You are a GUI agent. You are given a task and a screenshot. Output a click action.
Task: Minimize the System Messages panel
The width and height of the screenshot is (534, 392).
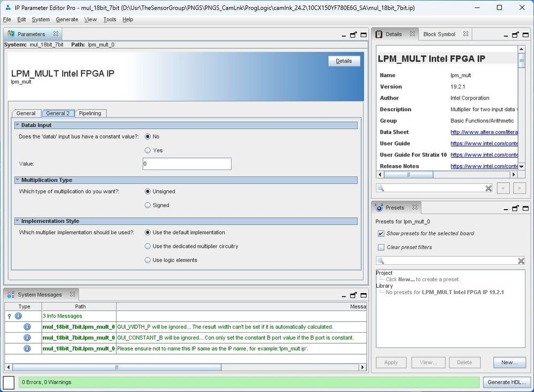pyautogui.click(x=344, y=296)
